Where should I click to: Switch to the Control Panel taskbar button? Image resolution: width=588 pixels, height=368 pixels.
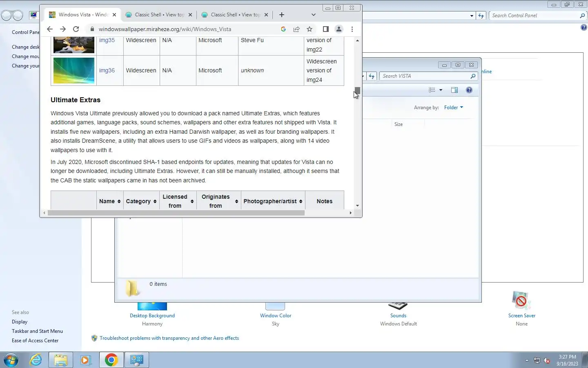pyautogui.click(x=136, y=360)
